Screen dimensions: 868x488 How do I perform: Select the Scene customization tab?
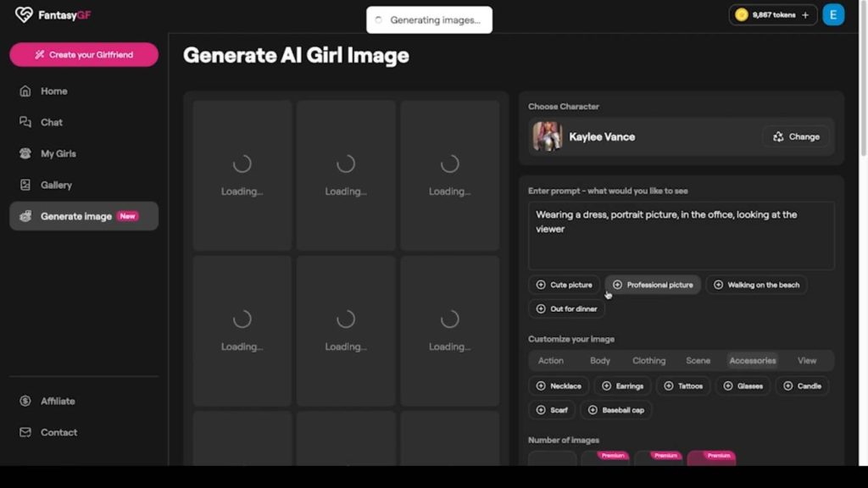[698, 361]
